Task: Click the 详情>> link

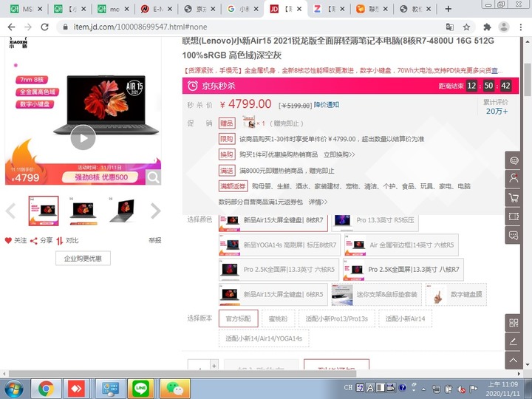Action: pyautogui.click(x=318, y=202)
